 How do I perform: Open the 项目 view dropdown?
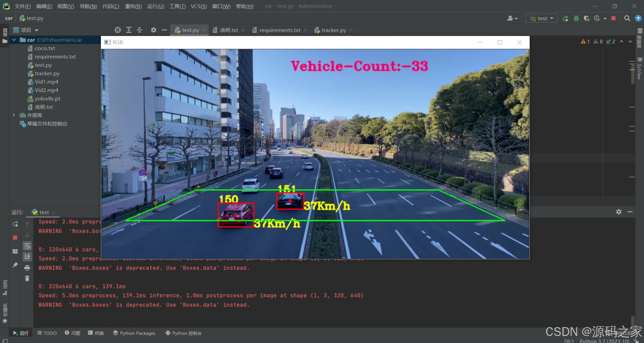click(36, 30)
